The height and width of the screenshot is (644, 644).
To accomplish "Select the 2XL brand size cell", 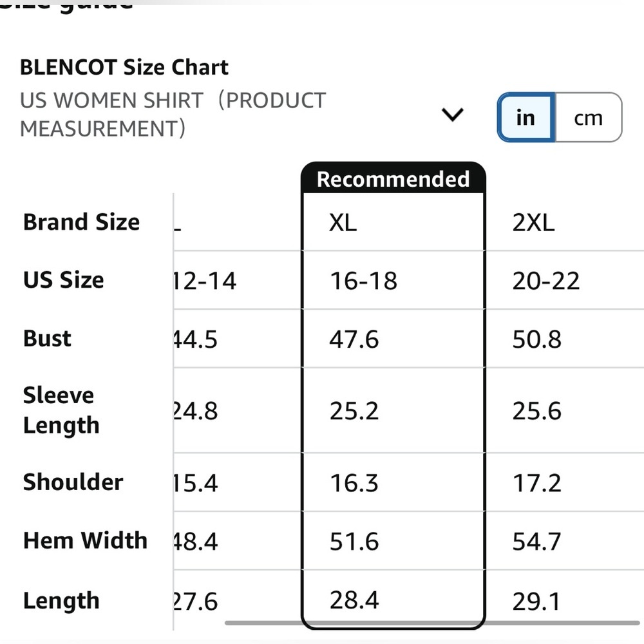I will coord(565,223).
